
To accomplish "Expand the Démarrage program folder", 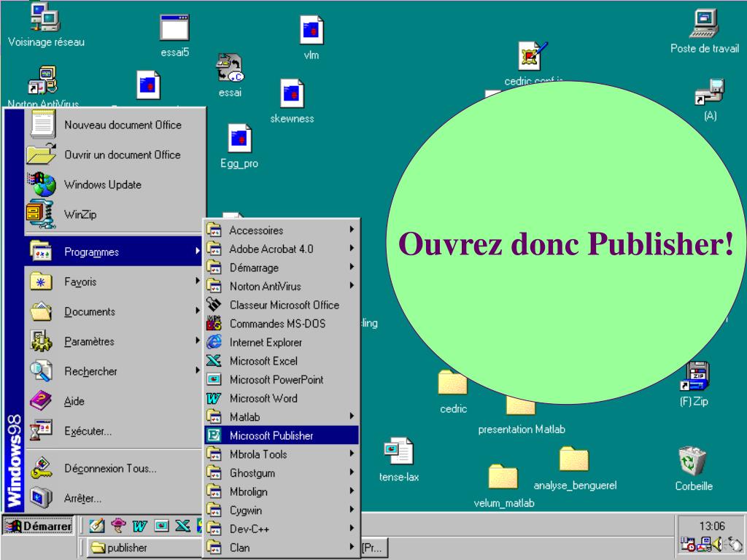I will pyautogui.click(x=282, y=267).
